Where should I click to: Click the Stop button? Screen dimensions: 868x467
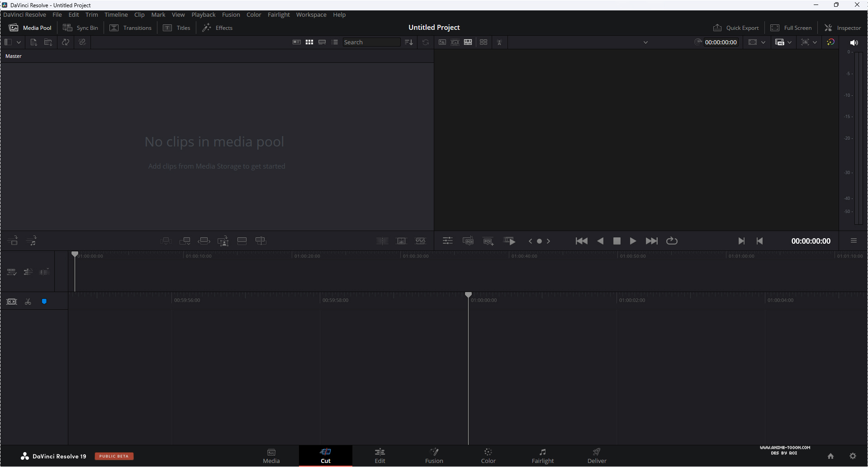[x=617, y=241]
